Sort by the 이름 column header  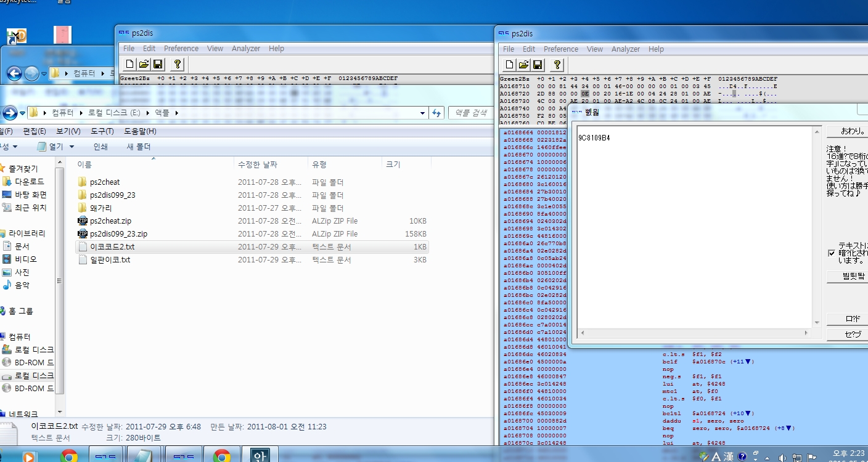click(153, 164)
